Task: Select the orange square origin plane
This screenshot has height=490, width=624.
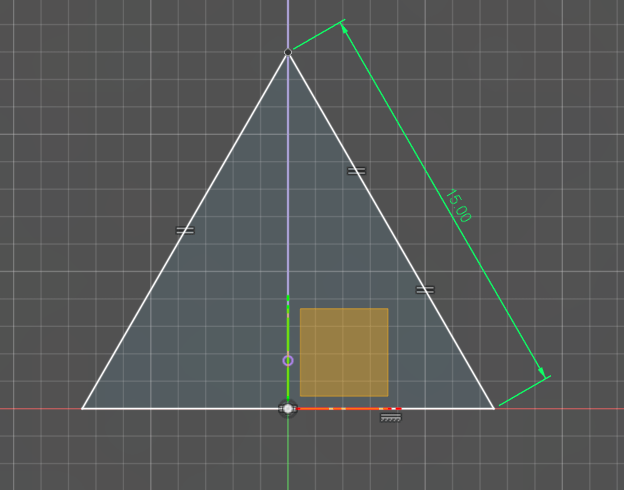Action: (344, 352)
